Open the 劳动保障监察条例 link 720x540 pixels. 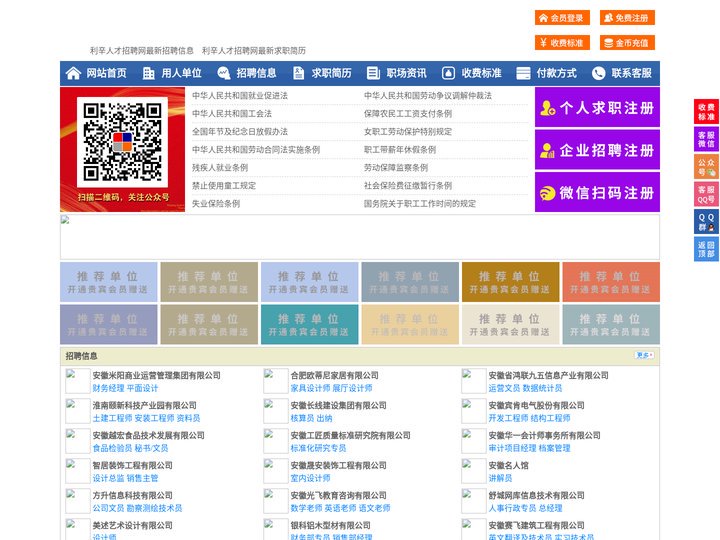[x=396, y=168]
